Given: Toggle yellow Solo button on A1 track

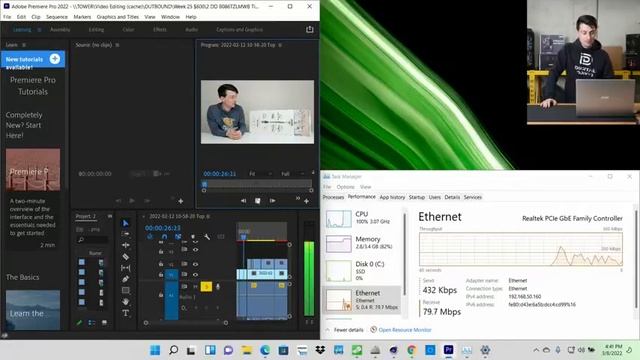Looking at the screenshot, I should pyautogui.click(x=206, y=287).
